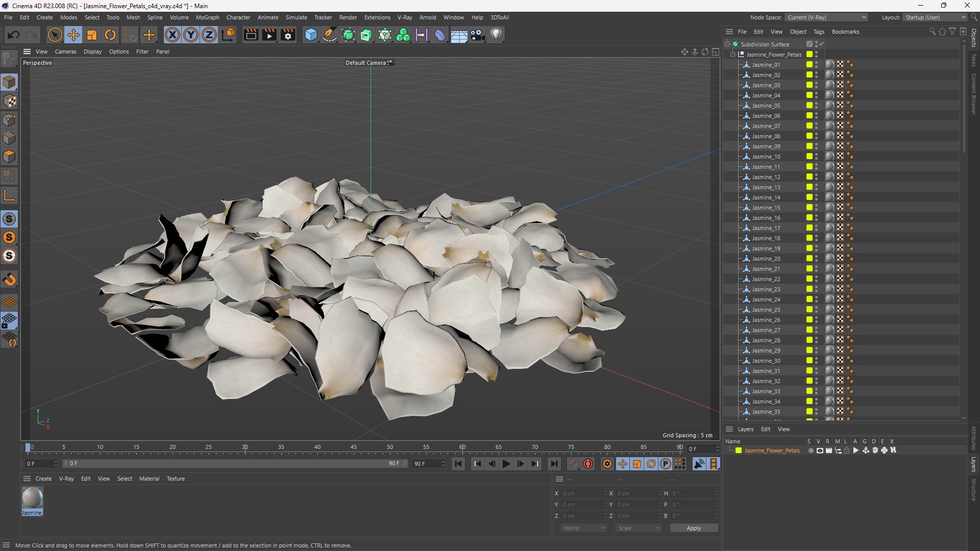Toggle X axis lock
The width and height of the screenshot is (980, 551).
173,35
